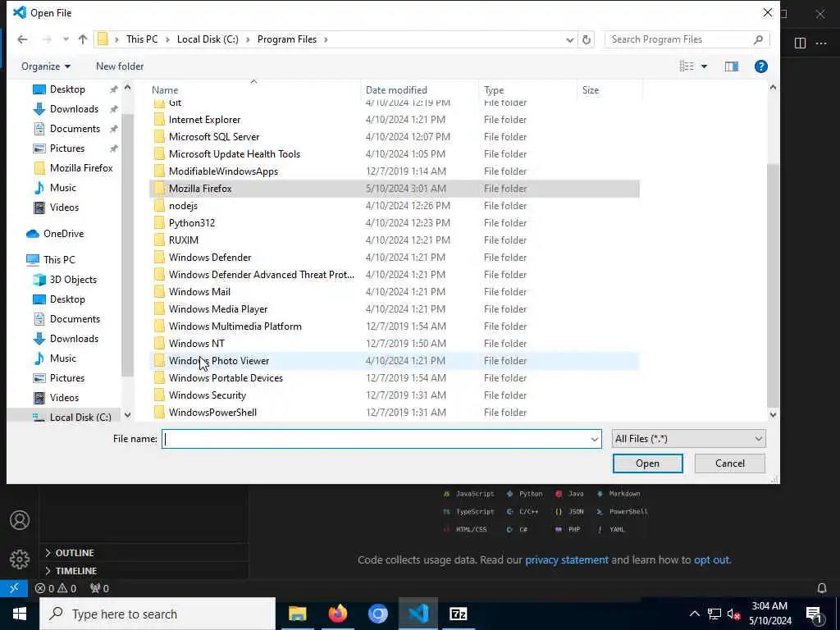Viewport: 840px width, 630px height.
Task: Open VS Code notifications bell
Action: pos(822,588)
